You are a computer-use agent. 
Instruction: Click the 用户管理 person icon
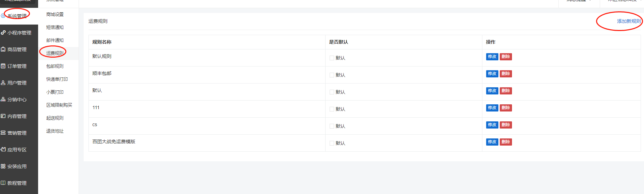point(3,83)
